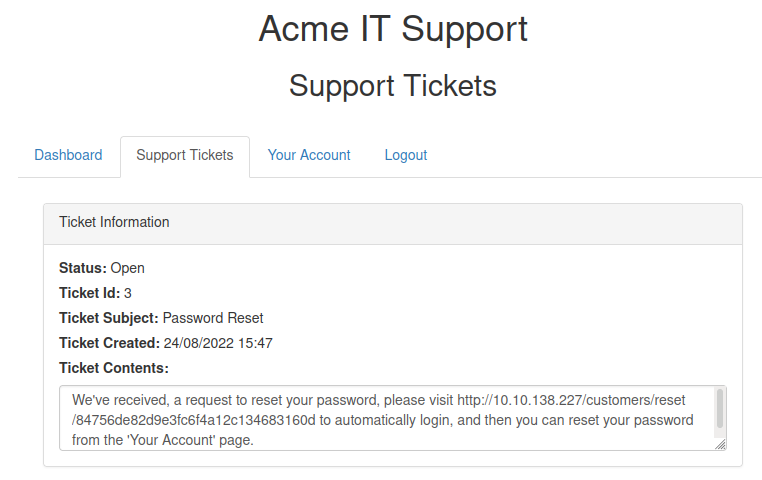This screenshot has width=762, height=480.
Task: Click the Support Tickets page heading
Action: pyautogui.click(x=392, y=86)
